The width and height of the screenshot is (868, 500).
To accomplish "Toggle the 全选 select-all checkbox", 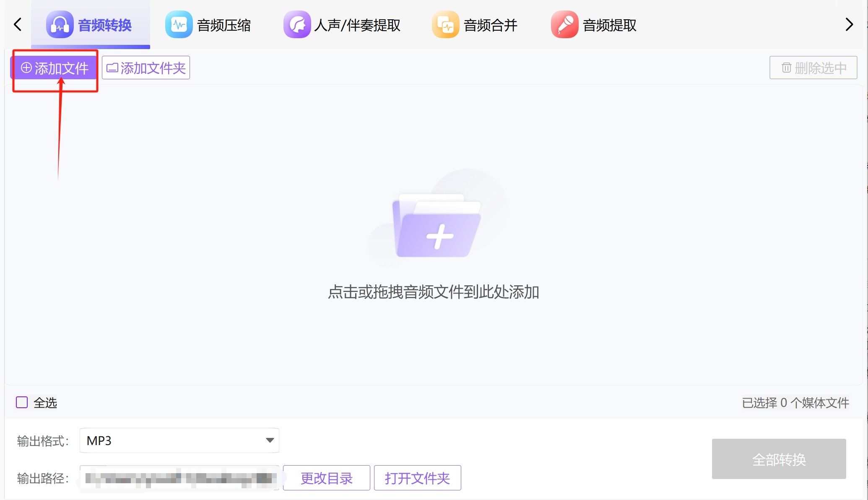I will (22, 402).
